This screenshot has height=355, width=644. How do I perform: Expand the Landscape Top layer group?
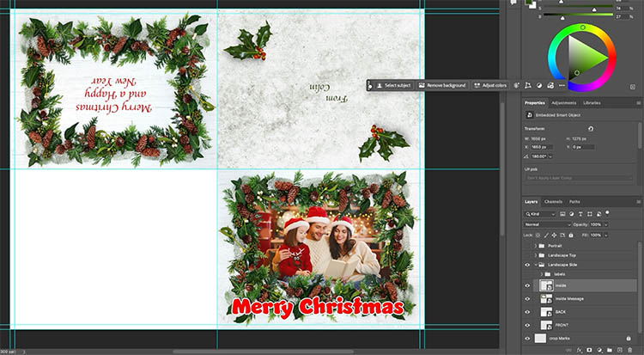537,255
